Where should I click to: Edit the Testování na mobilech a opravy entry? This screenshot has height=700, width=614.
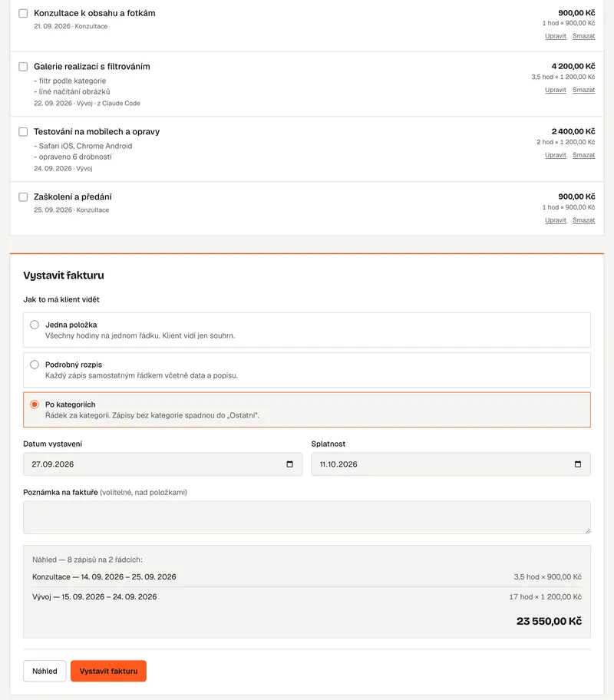556,155
